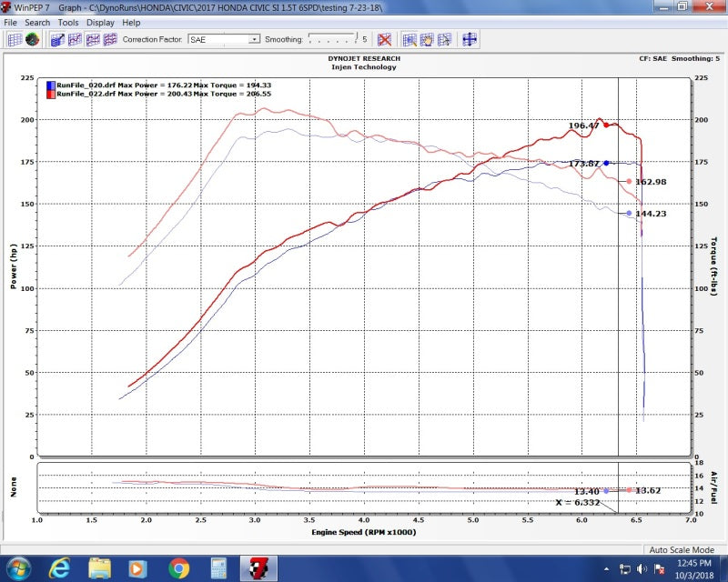Open the File menu
Viewport: 728px width, 582px height.
pos(11,22)
